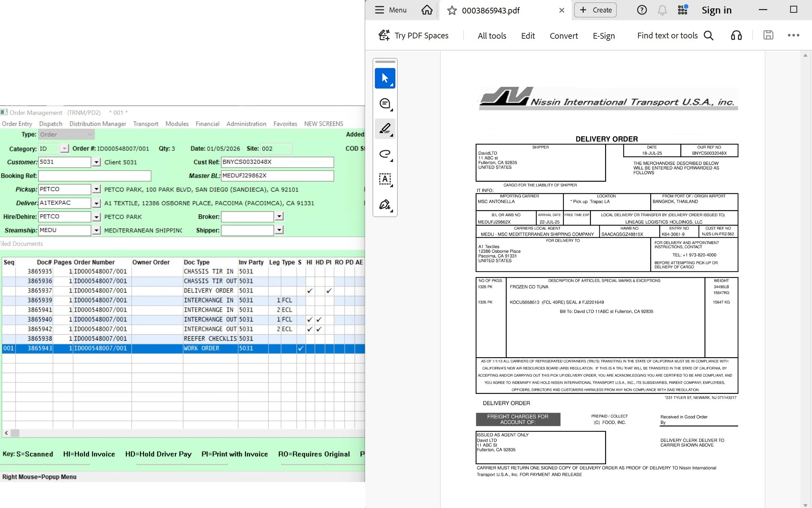Expand the Broker dropdown
The height and width of the screenshot is (508, 812).
[x=279, y=216]
